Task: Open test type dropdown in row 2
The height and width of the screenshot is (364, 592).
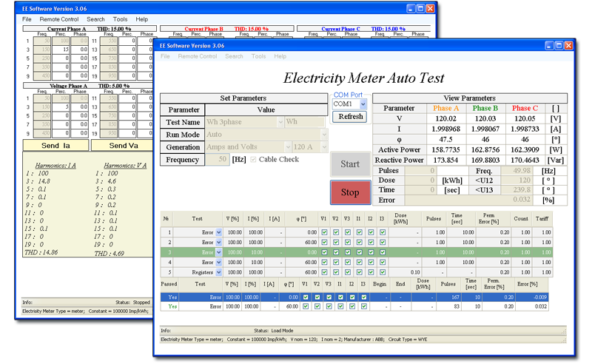Action: [218, 243]
